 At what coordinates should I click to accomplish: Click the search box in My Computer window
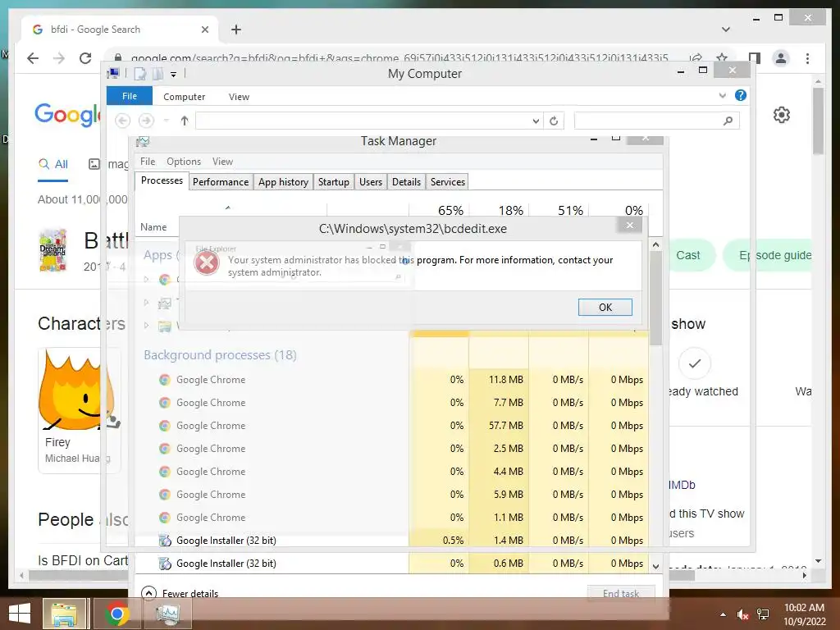coord(656,121)
